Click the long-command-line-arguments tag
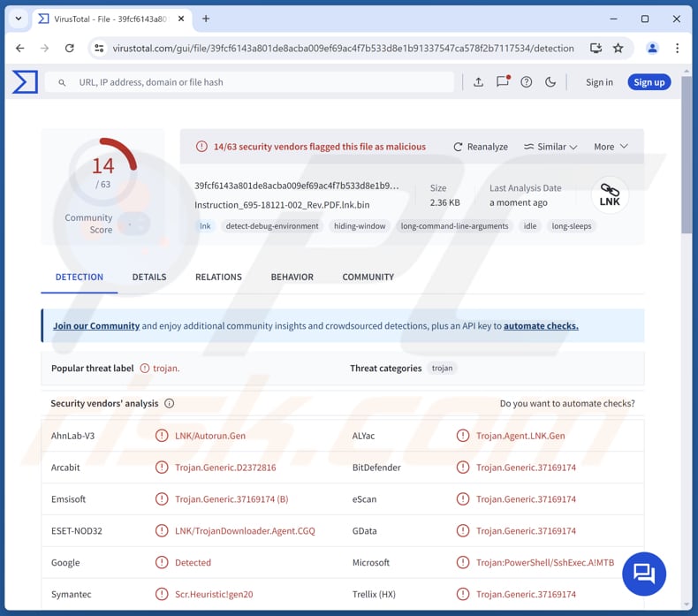The width and height of the screenshot is (698, 616). [454, 226]
